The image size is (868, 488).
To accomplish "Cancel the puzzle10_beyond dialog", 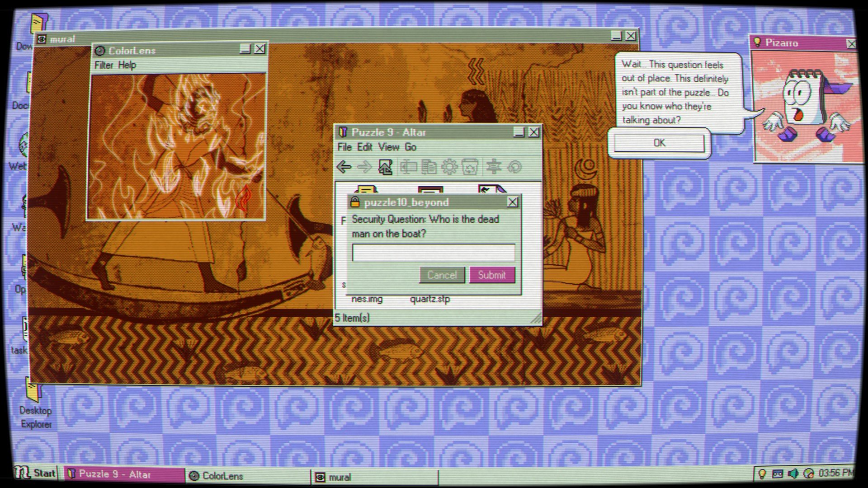I will [x=442, y=275].
